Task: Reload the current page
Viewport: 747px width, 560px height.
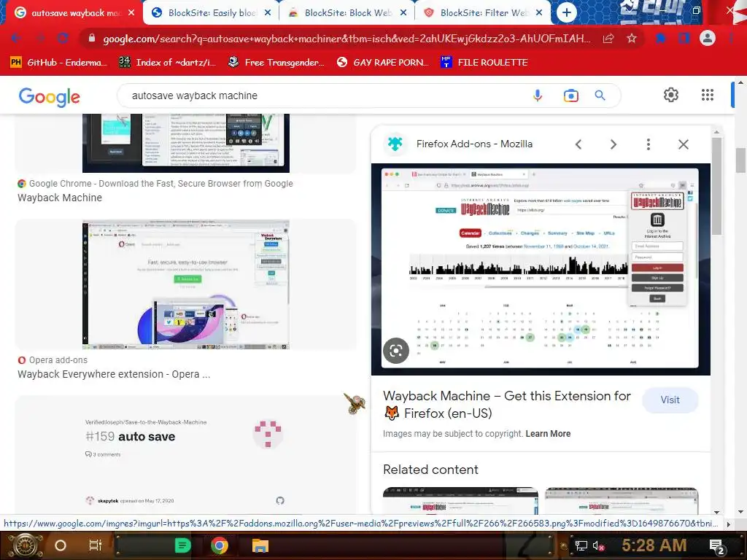Action: tap(63, 38)
